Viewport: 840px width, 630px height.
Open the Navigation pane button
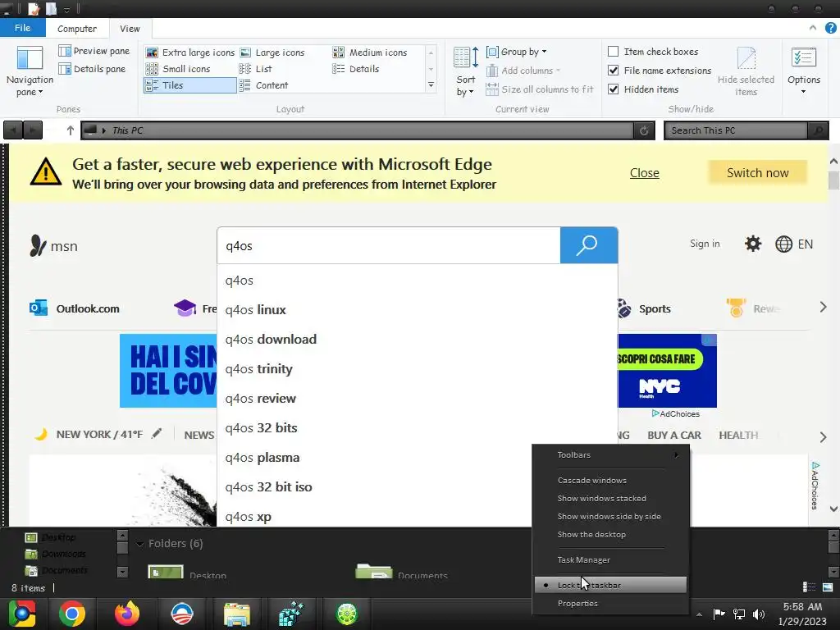30,71
